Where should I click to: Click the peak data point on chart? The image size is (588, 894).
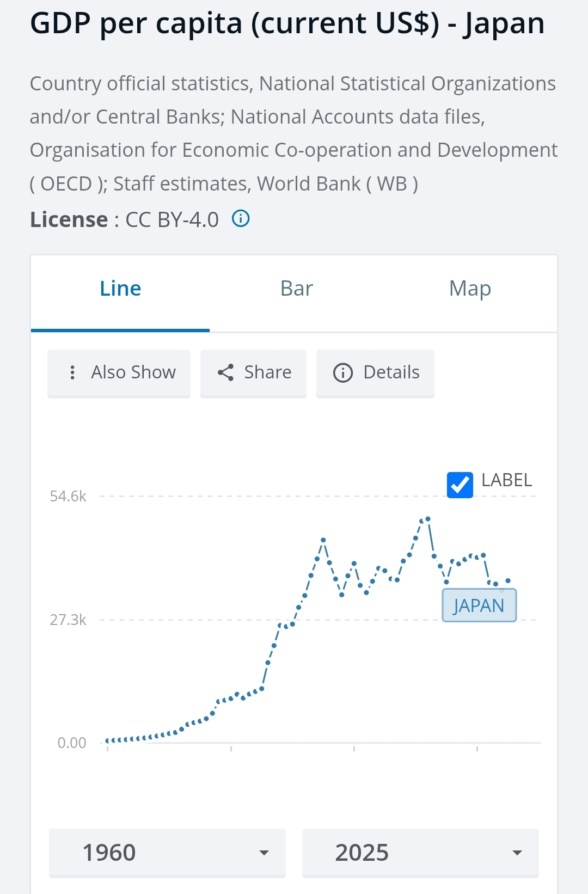click(428, 519)
